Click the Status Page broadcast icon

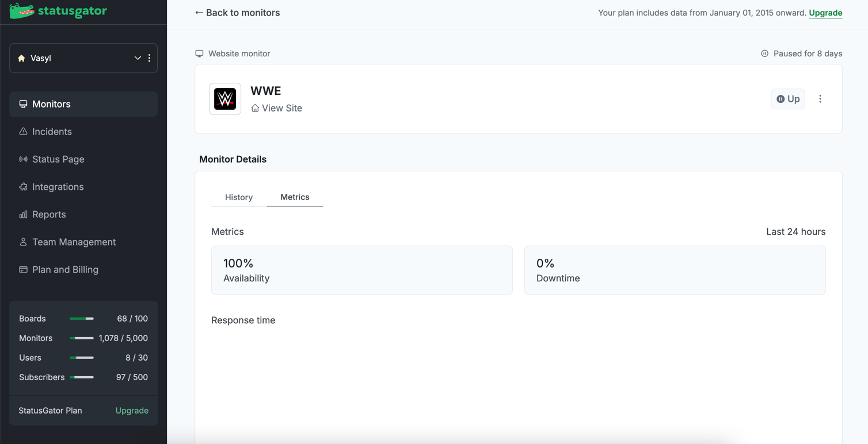click(x=23, y=159)
